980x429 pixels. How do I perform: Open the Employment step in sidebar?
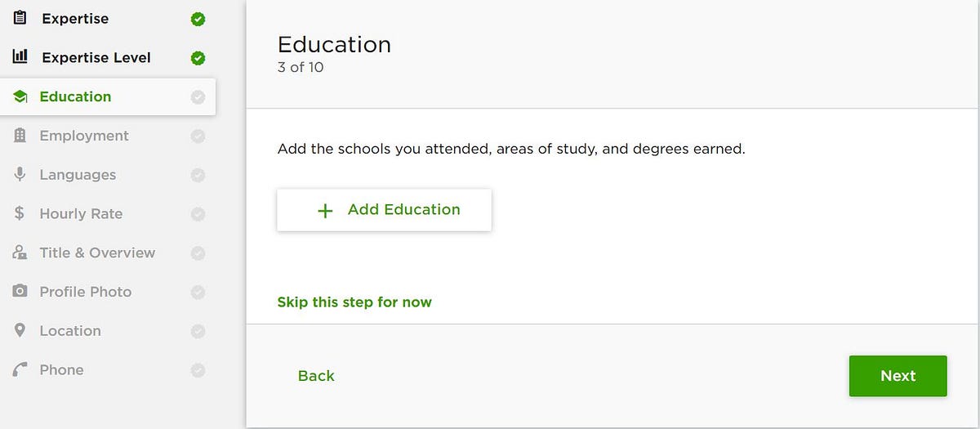[x=84, y=136]
